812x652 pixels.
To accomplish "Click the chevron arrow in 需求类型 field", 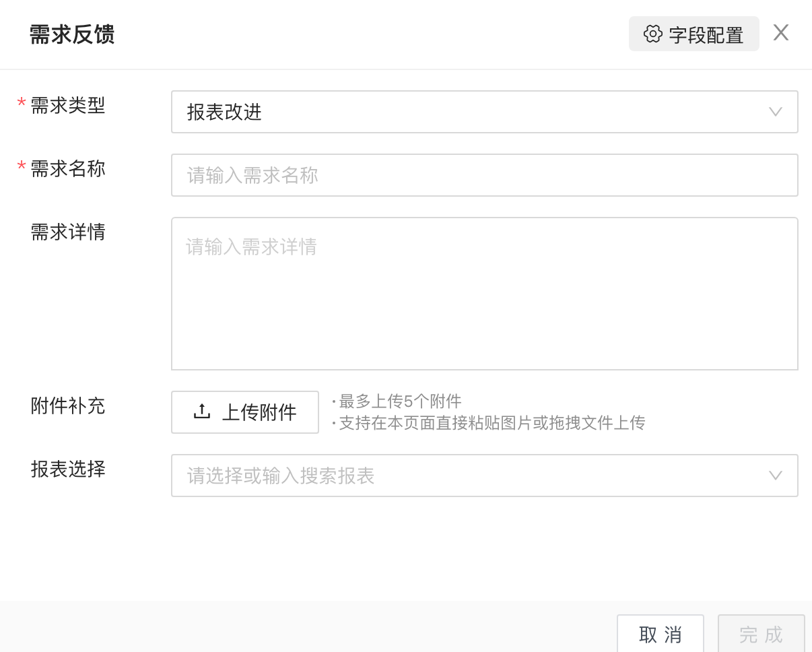I will coord(775,112).
